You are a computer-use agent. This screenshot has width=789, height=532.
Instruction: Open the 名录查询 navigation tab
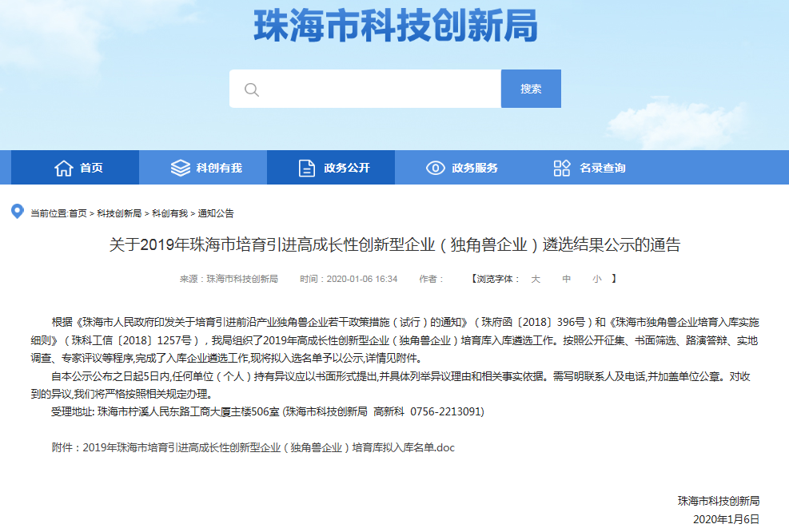586,168
